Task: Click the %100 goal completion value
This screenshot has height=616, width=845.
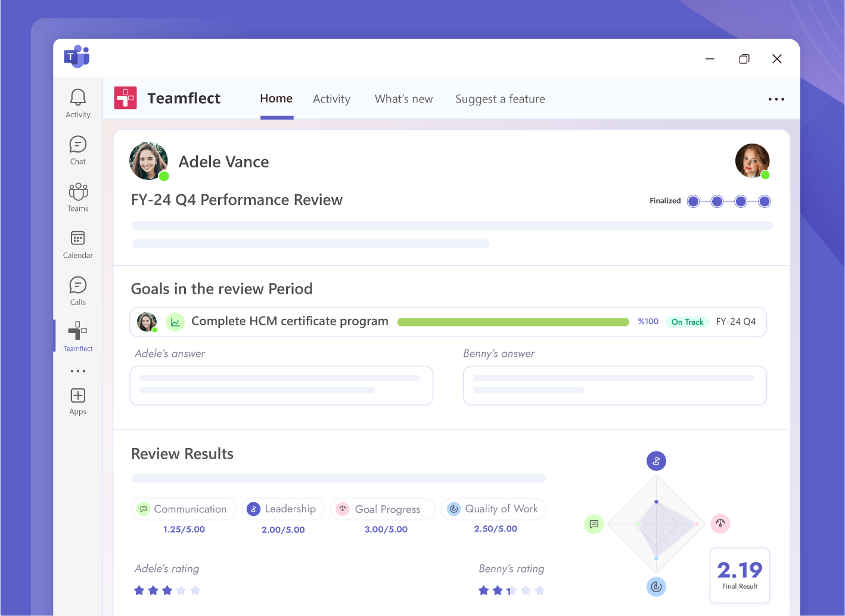Action: pos(648,322)
